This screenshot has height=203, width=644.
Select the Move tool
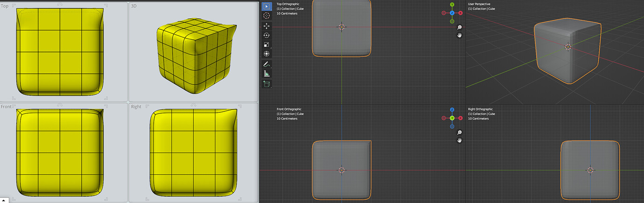point(266,26)
